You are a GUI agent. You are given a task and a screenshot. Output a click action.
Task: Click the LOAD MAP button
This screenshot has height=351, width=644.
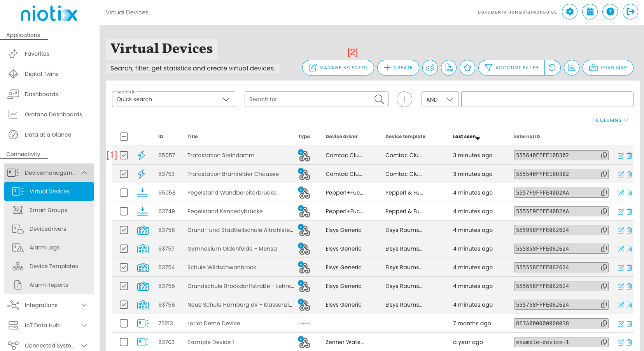tap(608, 68)
